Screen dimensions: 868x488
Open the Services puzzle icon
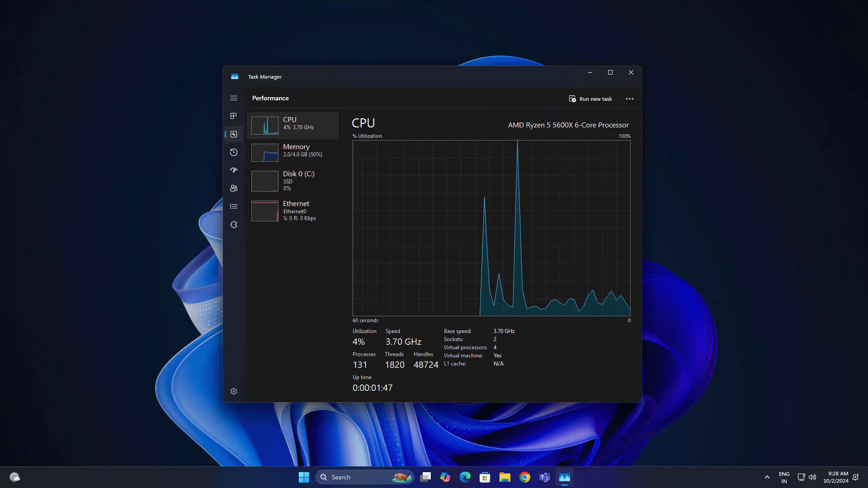[x=234, y=225]
